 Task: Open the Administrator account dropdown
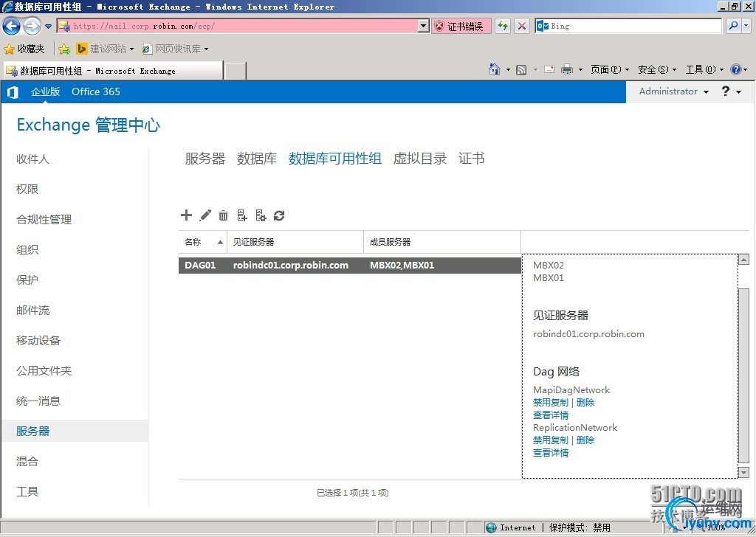(673, 91)
